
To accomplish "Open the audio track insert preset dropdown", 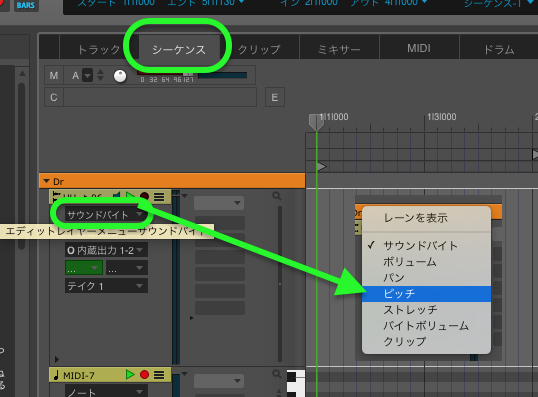I will pos(219,203).
